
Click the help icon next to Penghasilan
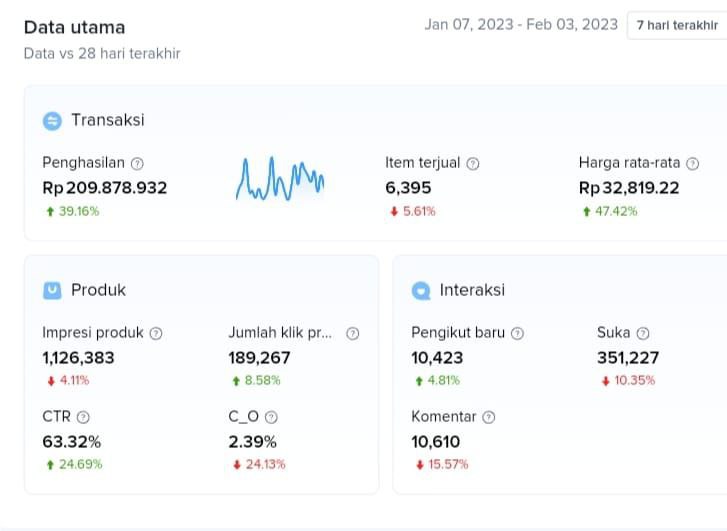pyautogui.click(x=137, y=163)
